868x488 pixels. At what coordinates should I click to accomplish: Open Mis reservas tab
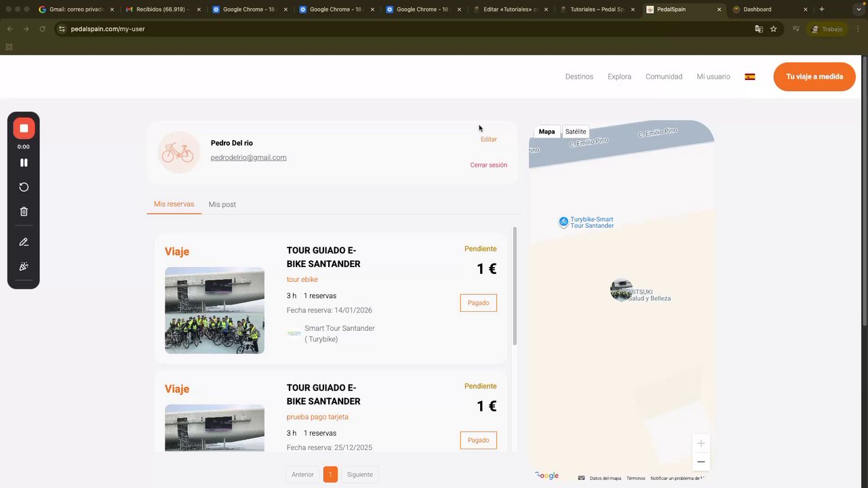[174, 204]
